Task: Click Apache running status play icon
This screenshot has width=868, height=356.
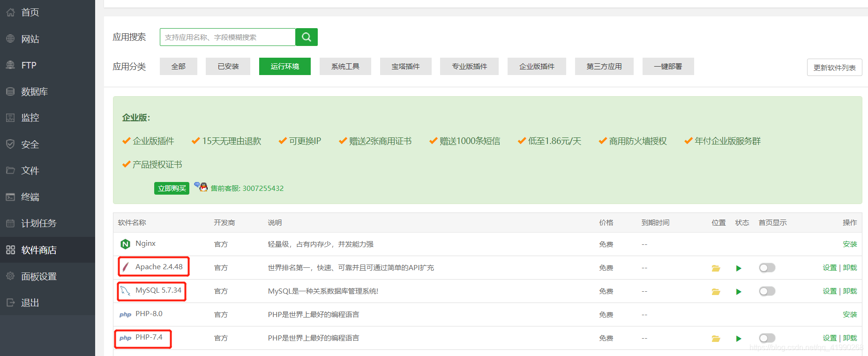Action: pos(739,268)
